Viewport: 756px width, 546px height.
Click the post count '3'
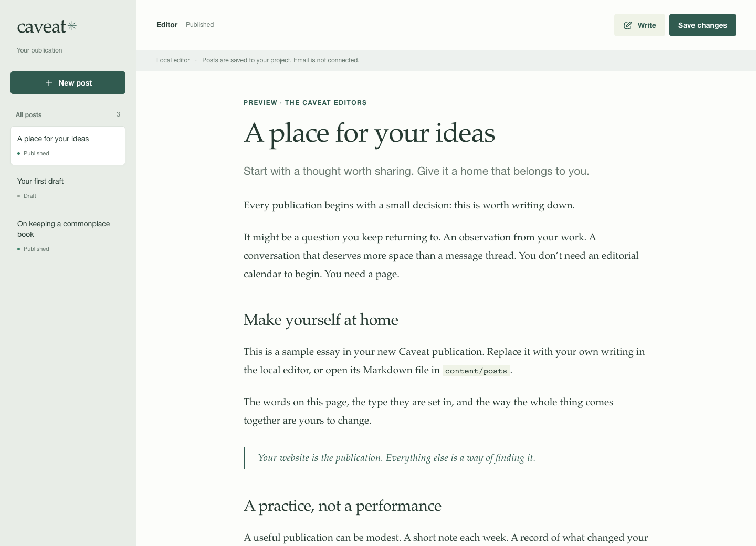click(118, 114)
